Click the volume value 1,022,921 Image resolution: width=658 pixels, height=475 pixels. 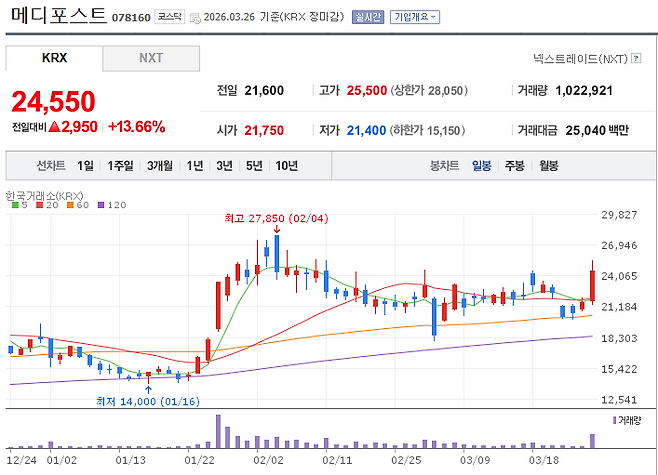(584, 91)
